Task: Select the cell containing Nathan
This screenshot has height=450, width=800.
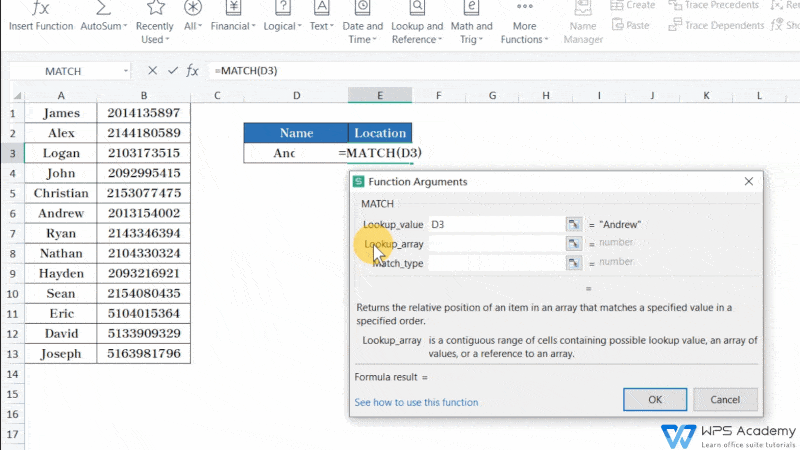Action: (61, 253)
